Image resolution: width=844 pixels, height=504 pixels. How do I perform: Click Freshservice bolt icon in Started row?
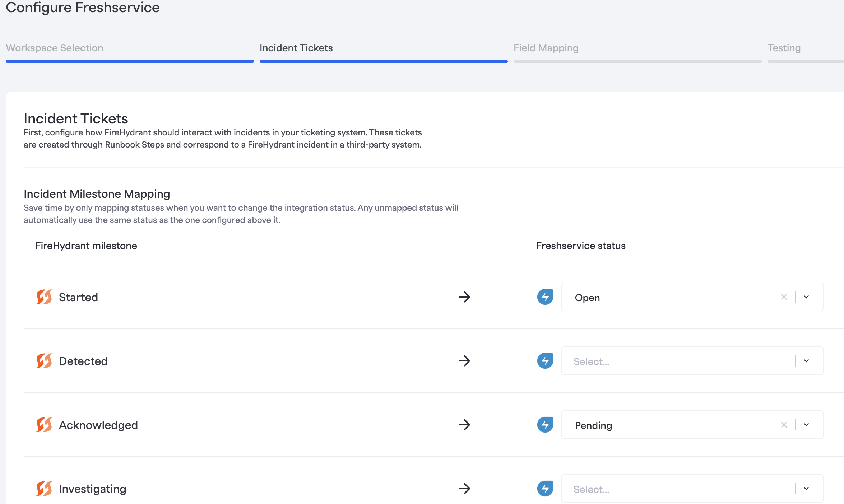coord(545,297)
